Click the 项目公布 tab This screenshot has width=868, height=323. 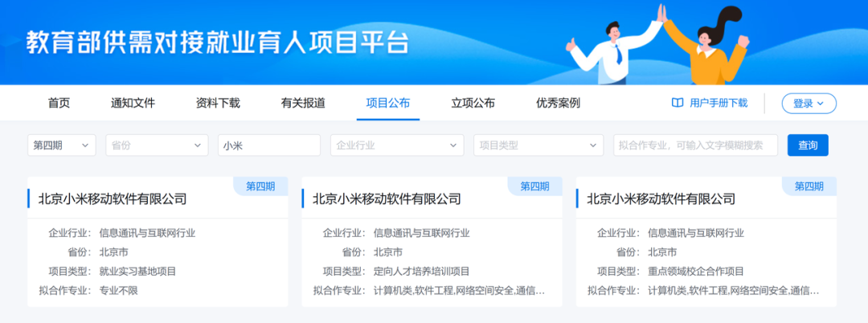(388, 103)
